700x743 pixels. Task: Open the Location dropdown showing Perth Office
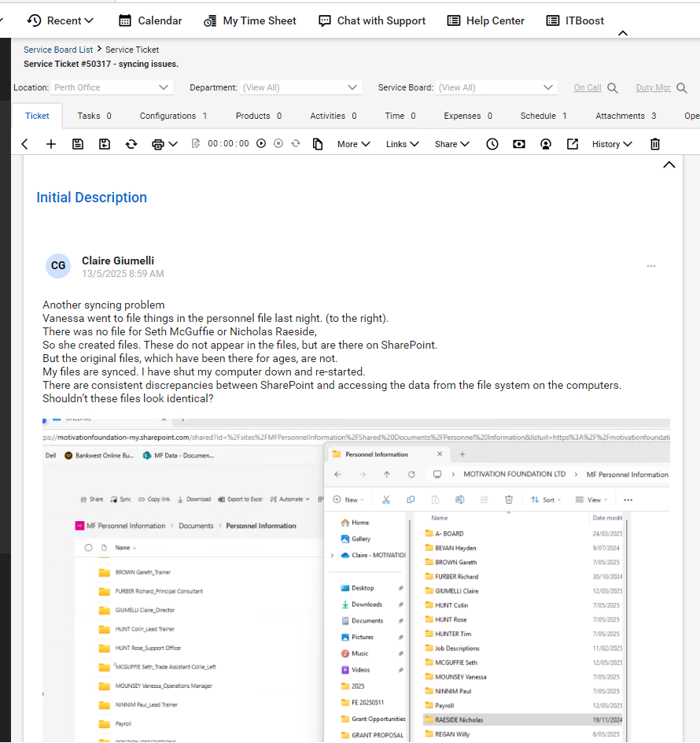coord(112,87)
